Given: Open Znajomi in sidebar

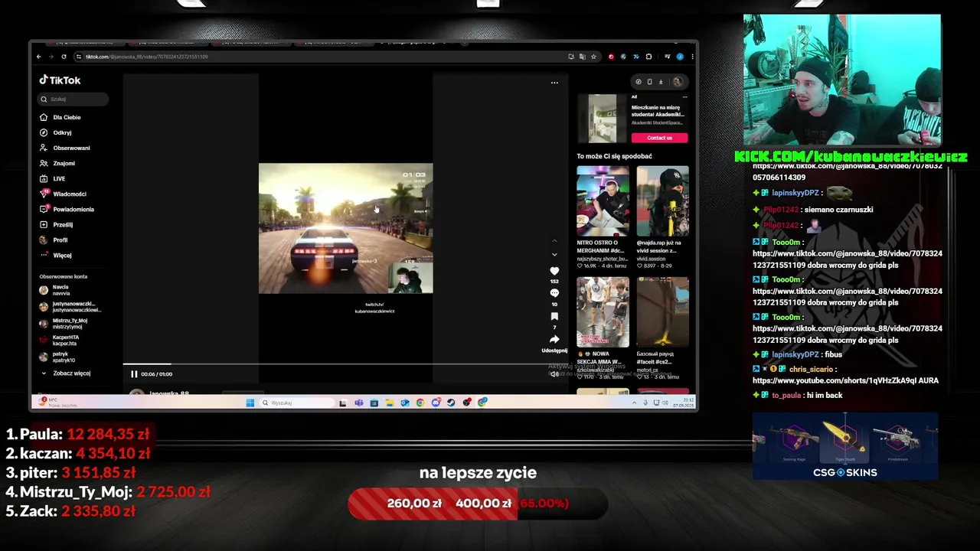Looking at the screenshot, I should click(x=57, y=163).
